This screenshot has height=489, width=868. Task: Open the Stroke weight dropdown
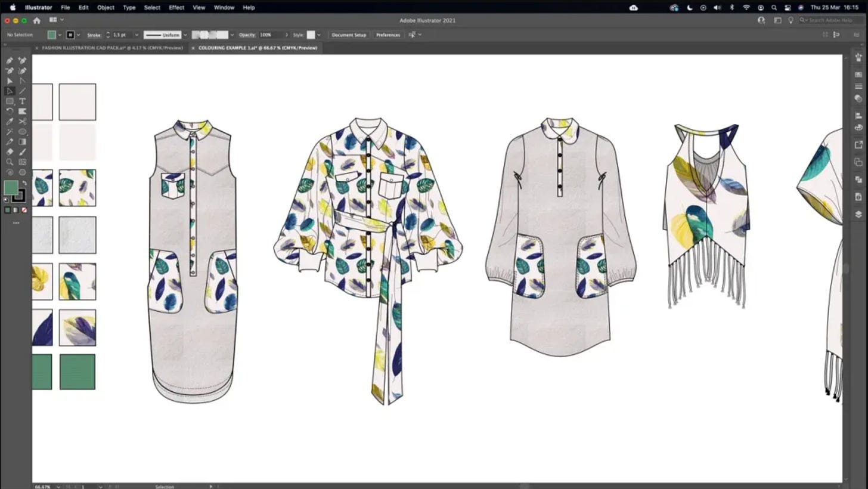pyautogui.click(x=137, y=35)
